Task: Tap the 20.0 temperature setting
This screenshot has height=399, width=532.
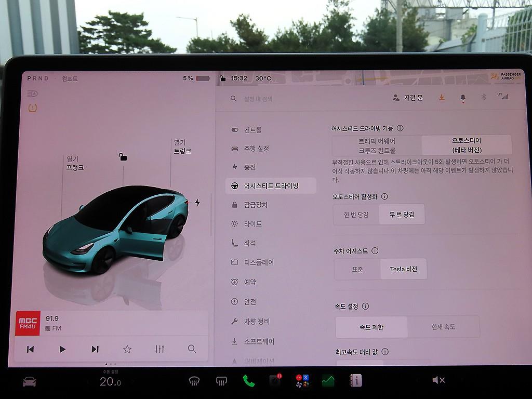Action: point(110,382)
